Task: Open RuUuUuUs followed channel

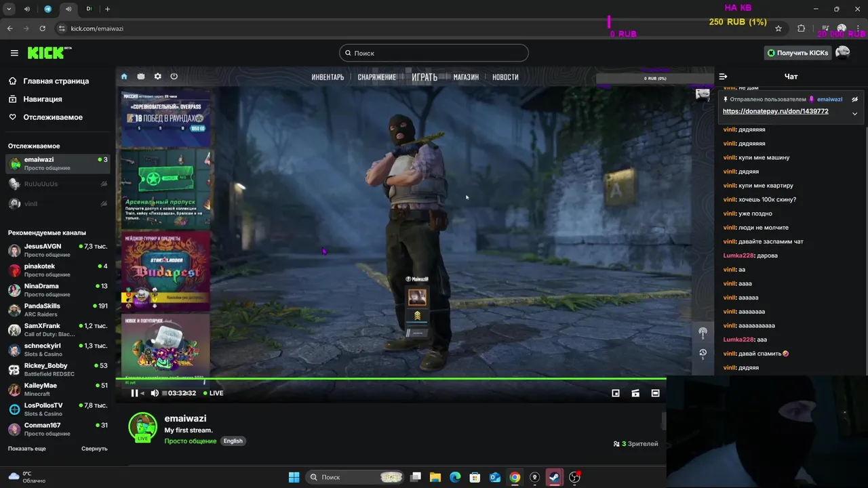Action: (x=58, y=184)
